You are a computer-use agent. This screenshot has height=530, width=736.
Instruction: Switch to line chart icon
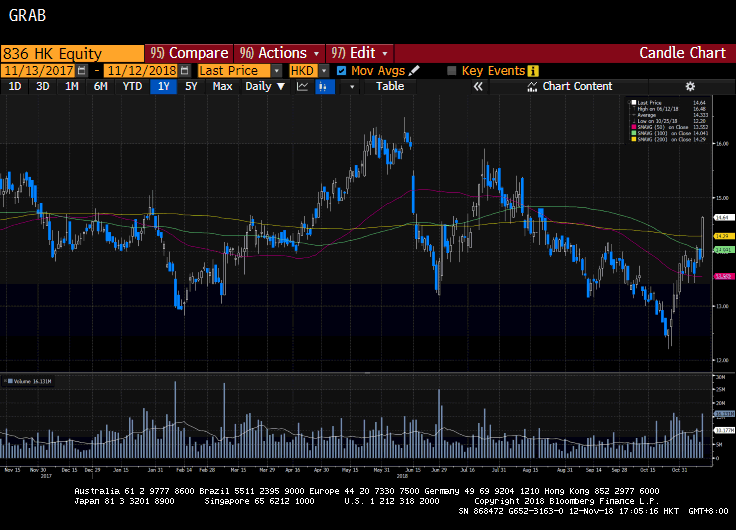[302, 86]
